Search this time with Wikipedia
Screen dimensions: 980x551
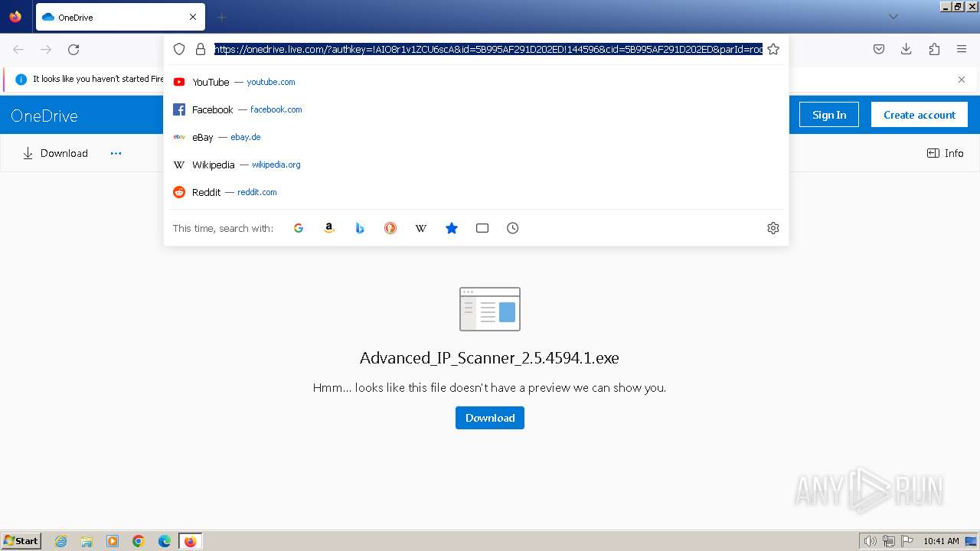(421, 228)
